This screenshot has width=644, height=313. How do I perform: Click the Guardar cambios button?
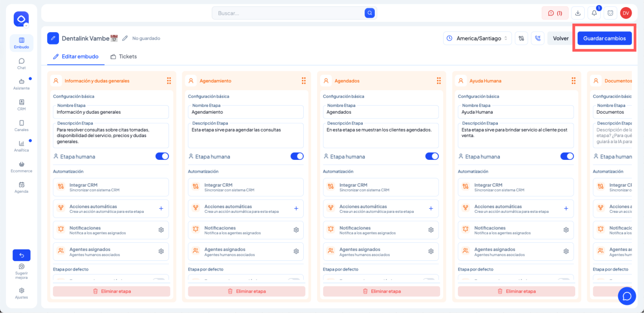click(x=604, y=38)
